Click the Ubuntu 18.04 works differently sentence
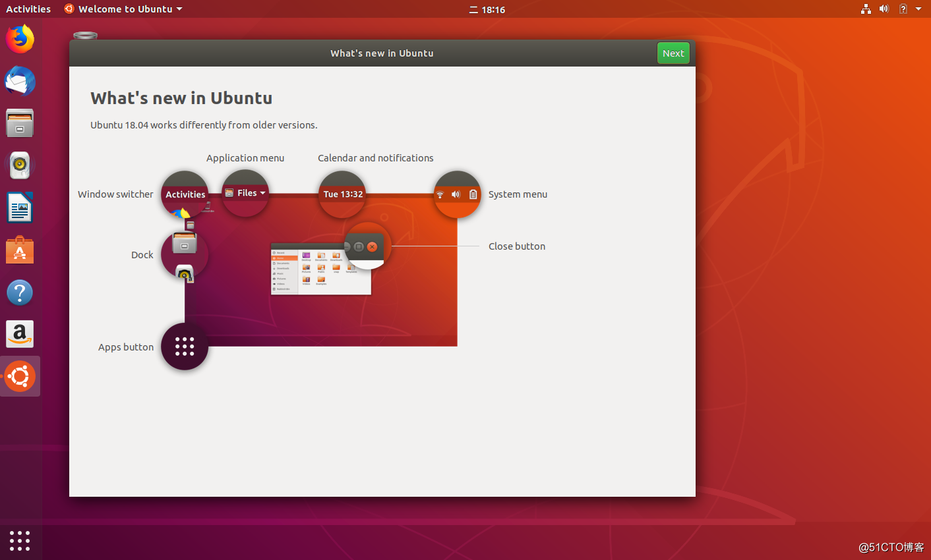 pos(204,125)
